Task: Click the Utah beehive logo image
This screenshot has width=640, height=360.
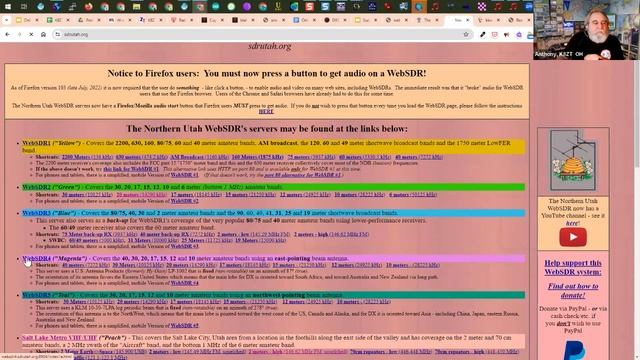Action: pos(573,160)
